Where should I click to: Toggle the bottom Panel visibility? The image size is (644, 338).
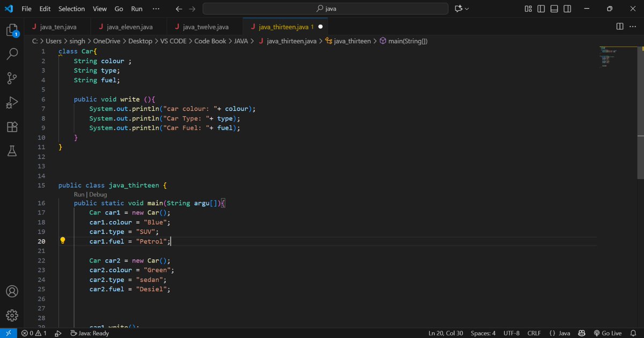pos(554,9)
